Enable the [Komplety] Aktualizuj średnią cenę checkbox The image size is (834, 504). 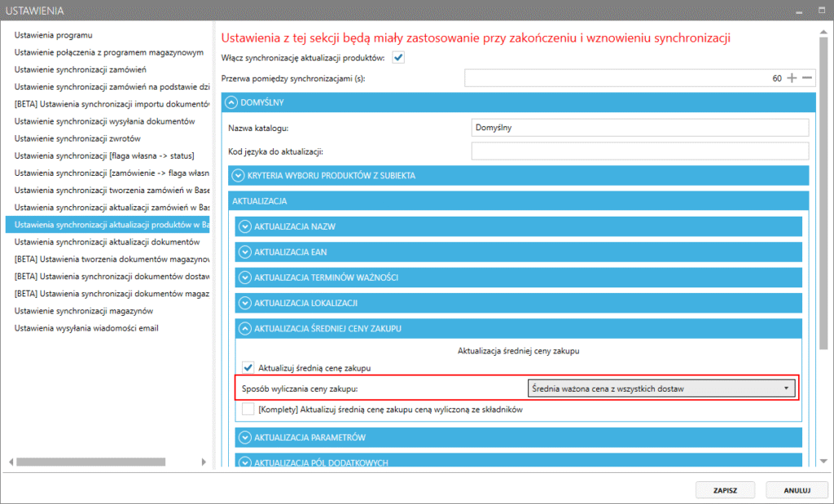click(x=248, y=410)
